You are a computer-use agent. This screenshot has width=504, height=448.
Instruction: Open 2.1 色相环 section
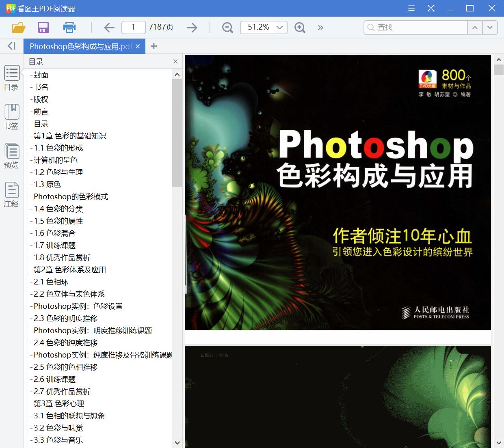tap(51, 282)
